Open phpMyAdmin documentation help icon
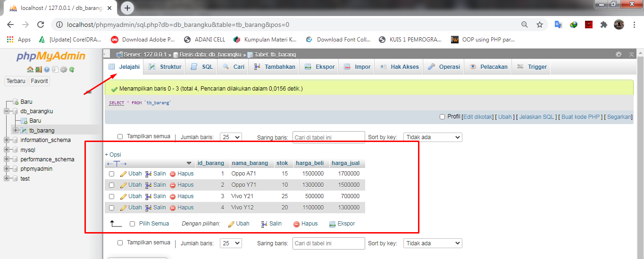The height and width of the screenshot is (259, 644). coord(47,69)
